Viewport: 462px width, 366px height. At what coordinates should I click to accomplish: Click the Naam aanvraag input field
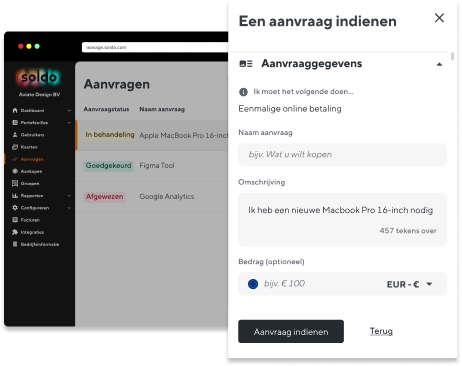pyautogui.click(x=342, y=155)
